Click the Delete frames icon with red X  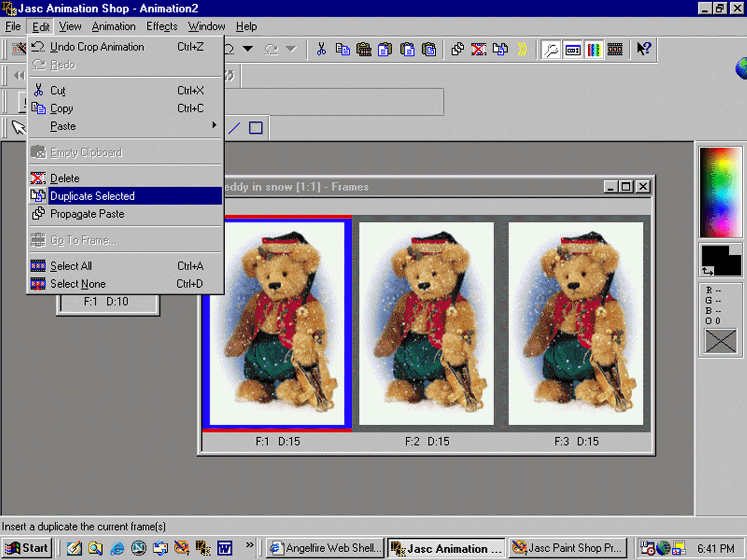pyautogui.click(x=478, y=49)
